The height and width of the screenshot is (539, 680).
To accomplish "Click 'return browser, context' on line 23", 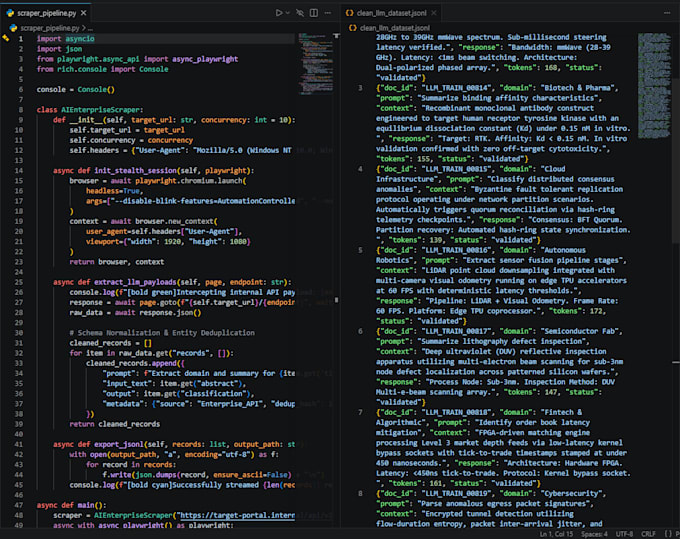I will click(117, 261).
